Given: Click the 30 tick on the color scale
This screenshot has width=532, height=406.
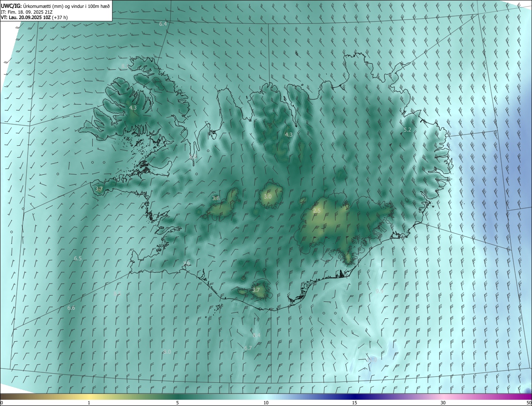Looking at the screenshot, I should [443, 403].
